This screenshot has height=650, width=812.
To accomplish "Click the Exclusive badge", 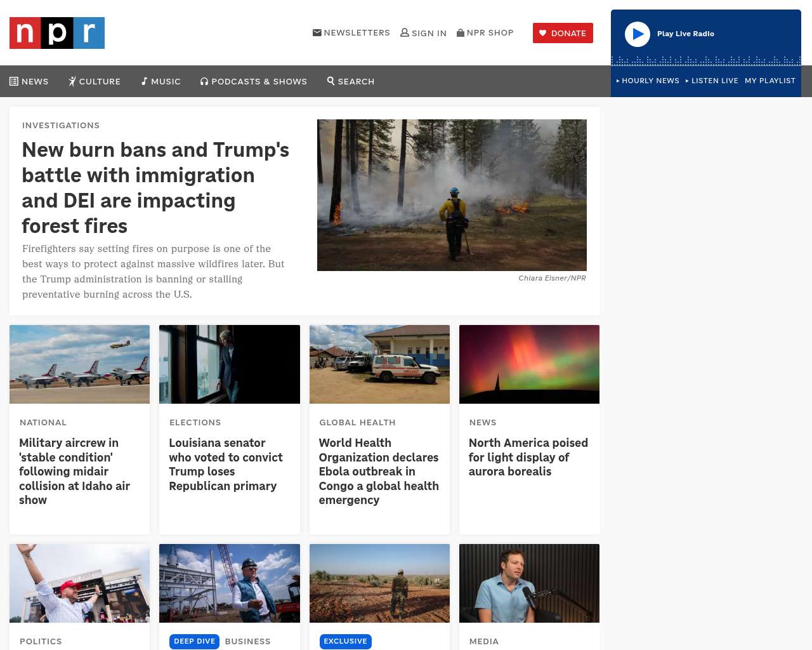I will point(345,642).
